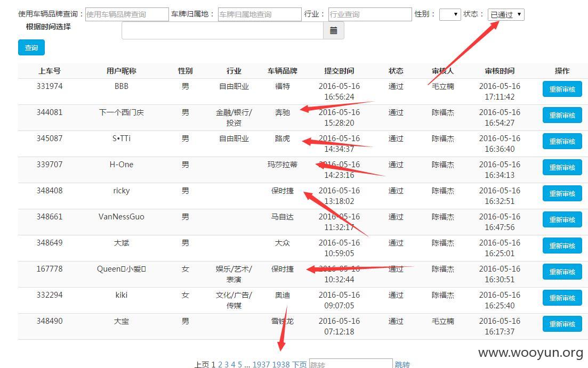The width and height of the screenshot is (588, 368).
Task: Click the 马自达 brand cell
Action: click(283, 217)
